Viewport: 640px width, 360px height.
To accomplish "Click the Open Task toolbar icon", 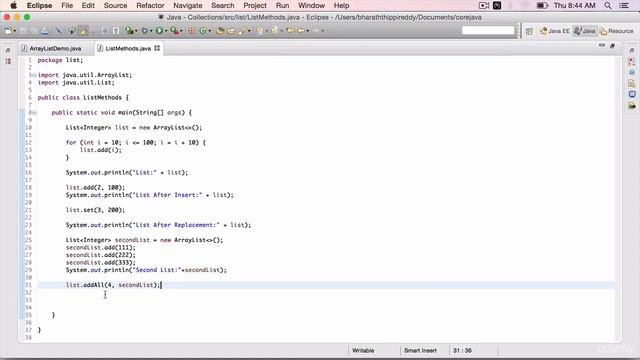I will (x=231, y=31).
